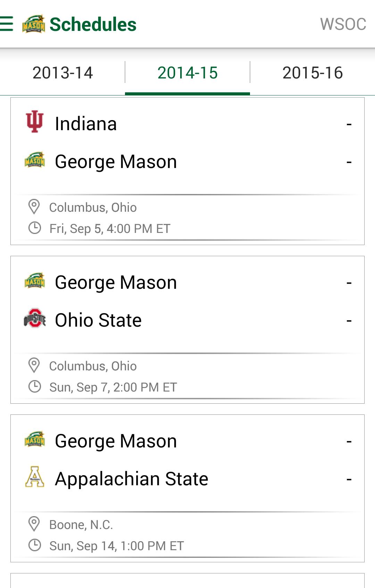Click the Indiana Hoosiers team logo
375x588 pixels.
(35, 121)
